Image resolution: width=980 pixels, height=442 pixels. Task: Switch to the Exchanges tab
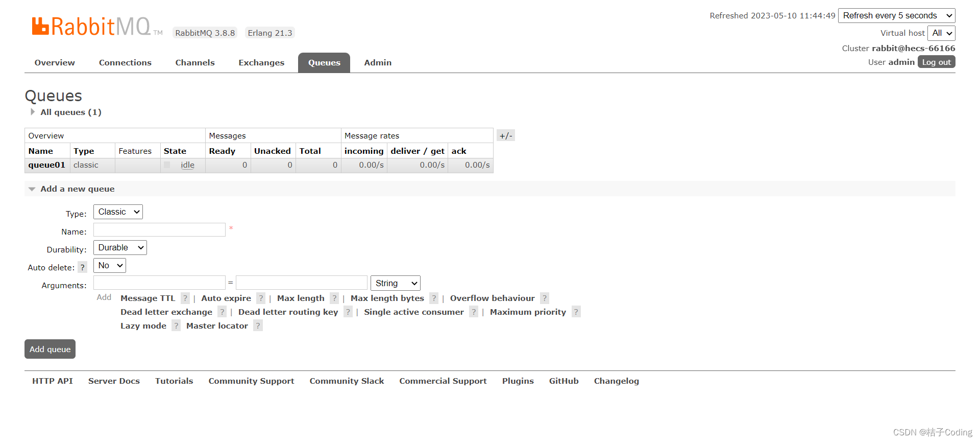click(261, 62)
